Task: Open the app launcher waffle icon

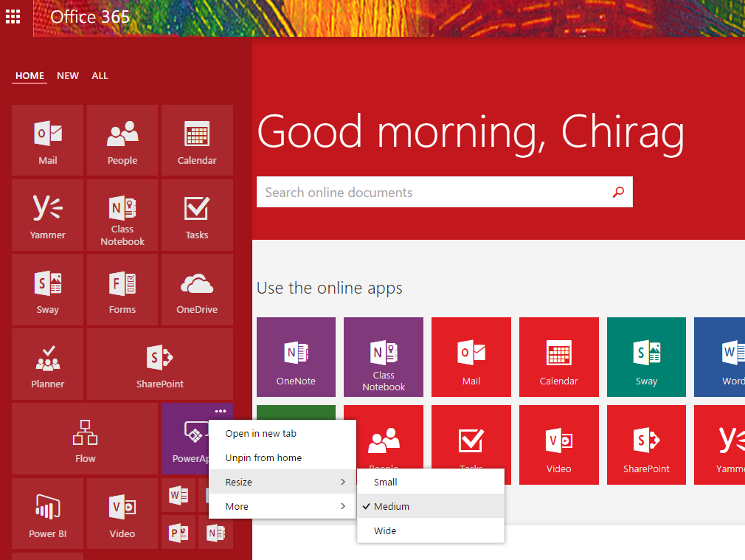Action: click(13, 16)
